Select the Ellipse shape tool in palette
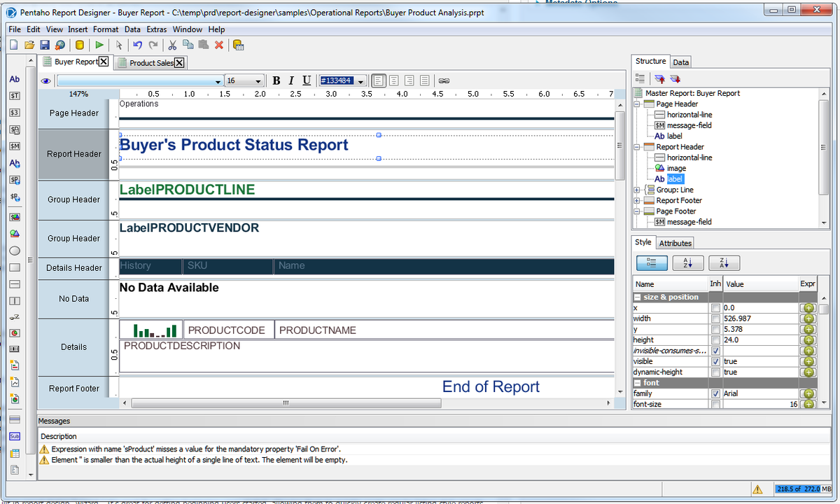The image size is (840, 504). [x=14, y=251]
